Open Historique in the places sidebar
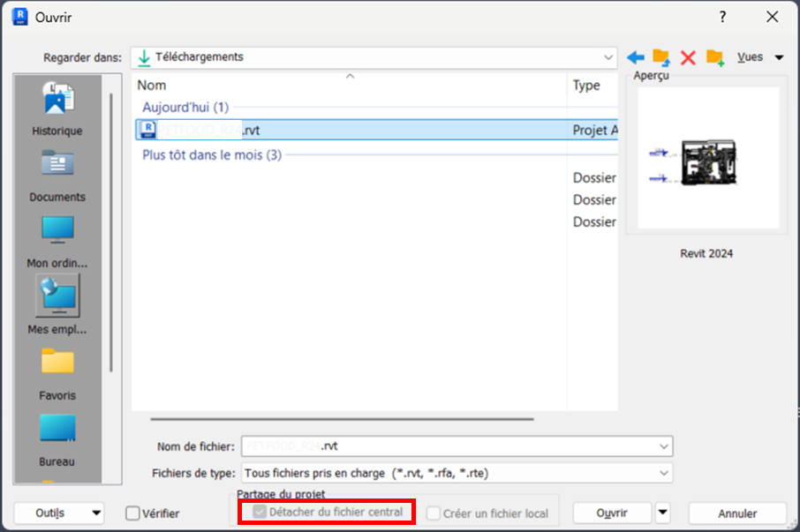 pos(57,108)
